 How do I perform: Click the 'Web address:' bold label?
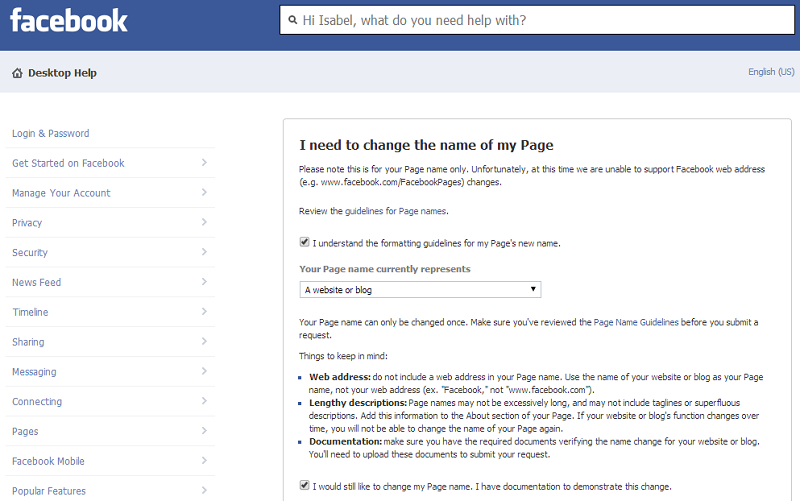[339, 377]
